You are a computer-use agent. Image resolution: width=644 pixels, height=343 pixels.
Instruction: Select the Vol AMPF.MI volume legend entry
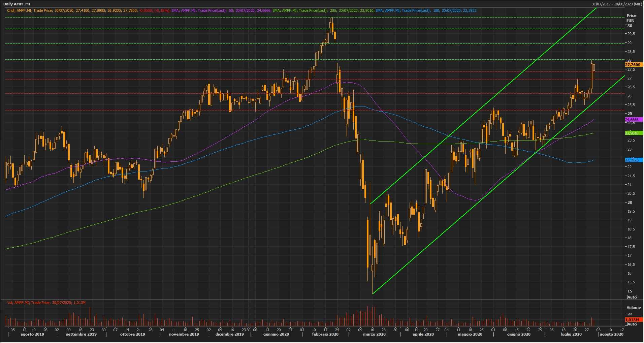point(46,303)
